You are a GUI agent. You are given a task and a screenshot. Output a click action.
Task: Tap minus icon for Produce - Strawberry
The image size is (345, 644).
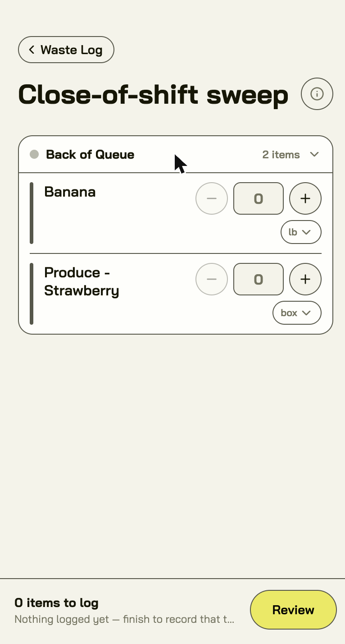point(212,279)
